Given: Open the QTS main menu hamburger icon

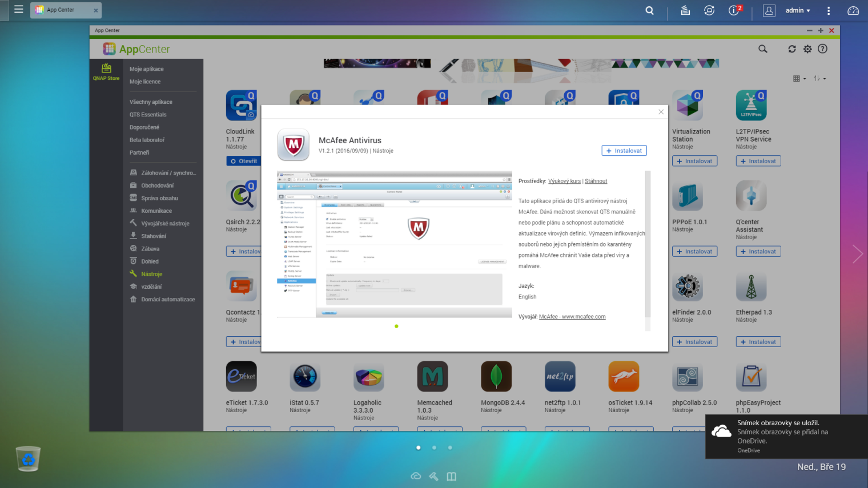Looking at the screenshot, I should pos(19,10).
